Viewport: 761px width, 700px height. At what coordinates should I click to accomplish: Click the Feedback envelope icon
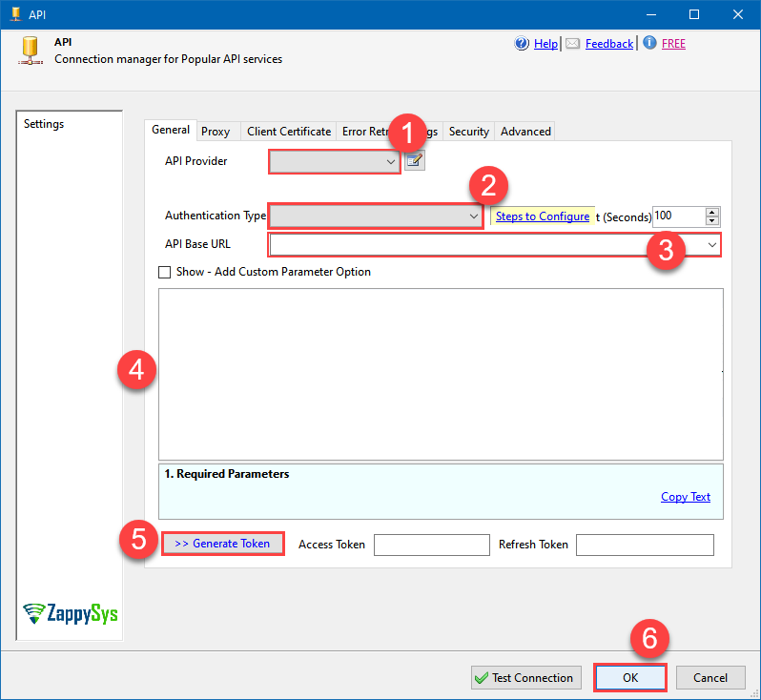click(573, 44)
